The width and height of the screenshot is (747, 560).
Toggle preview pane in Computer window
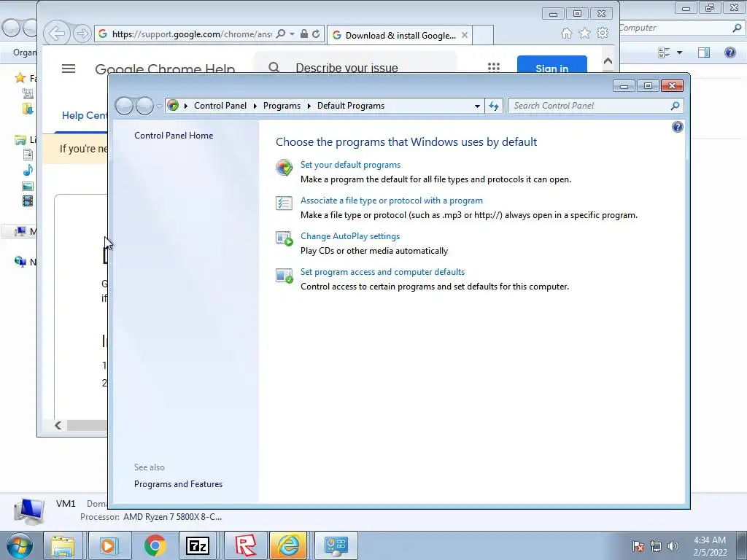coord(704,52)
